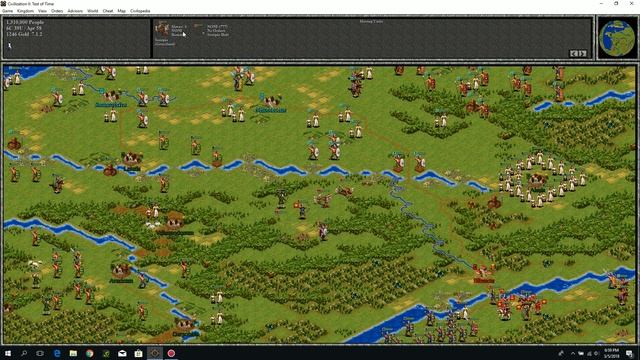Open the Game menu
The image size is (640, 360).
[7, 11]
